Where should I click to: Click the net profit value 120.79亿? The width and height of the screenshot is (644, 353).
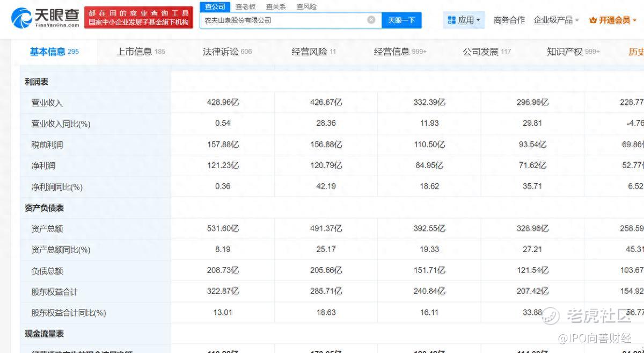point(326,165)
